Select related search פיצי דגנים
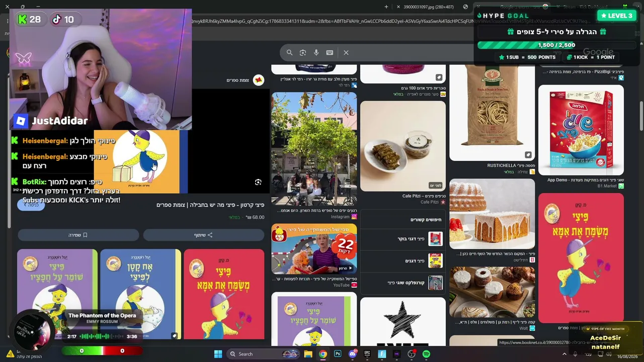644x362 pixels. pos(403,261)
